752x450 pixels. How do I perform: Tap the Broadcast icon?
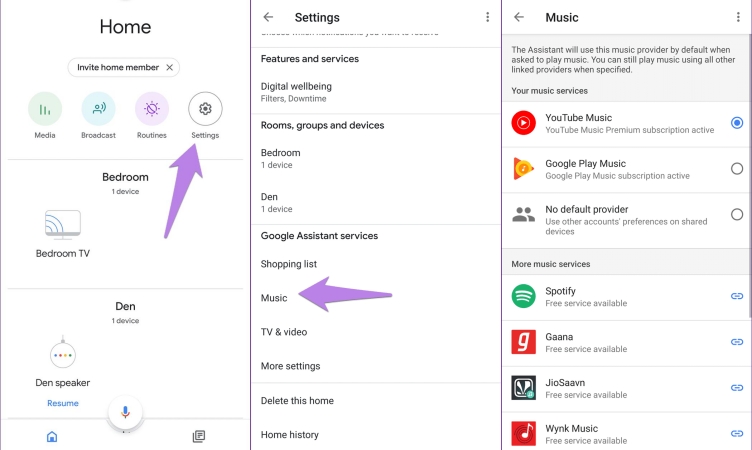pos(98,109)
